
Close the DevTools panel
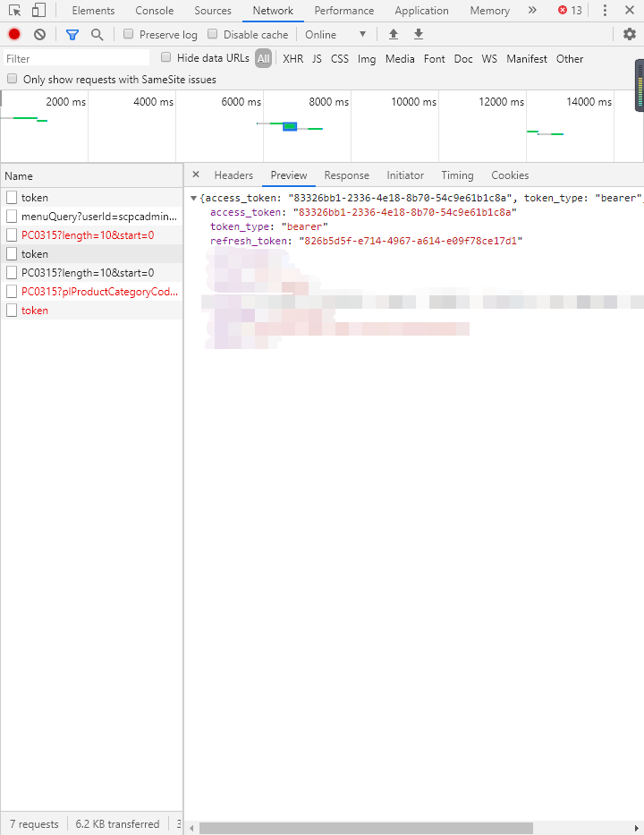coord(630,10)
